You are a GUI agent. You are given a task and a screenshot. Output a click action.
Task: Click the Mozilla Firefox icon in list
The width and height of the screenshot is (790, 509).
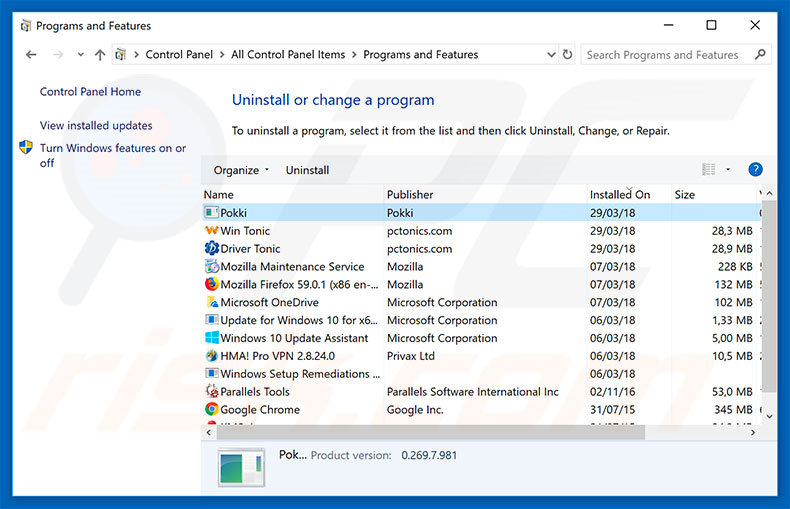[211, 284]
